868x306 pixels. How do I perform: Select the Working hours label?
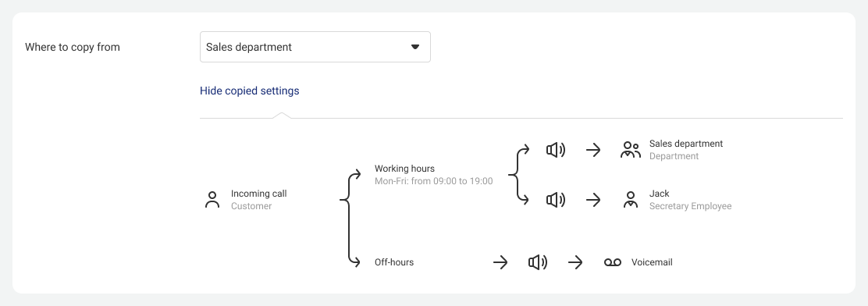point(404,169)
